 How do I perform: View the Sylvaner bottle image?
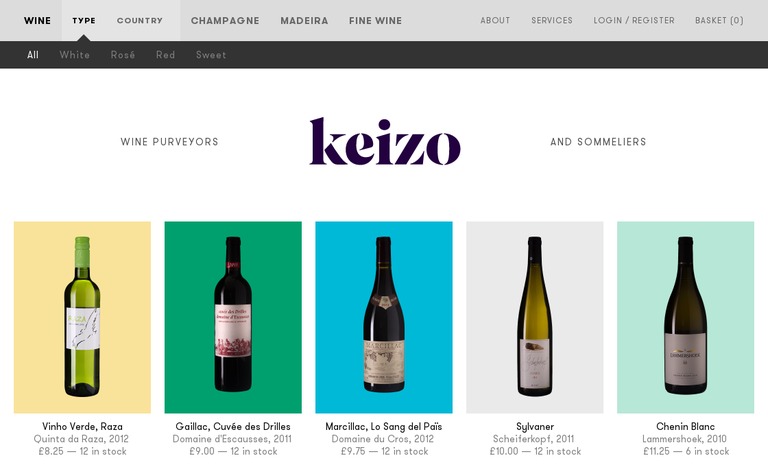[535, 317]
